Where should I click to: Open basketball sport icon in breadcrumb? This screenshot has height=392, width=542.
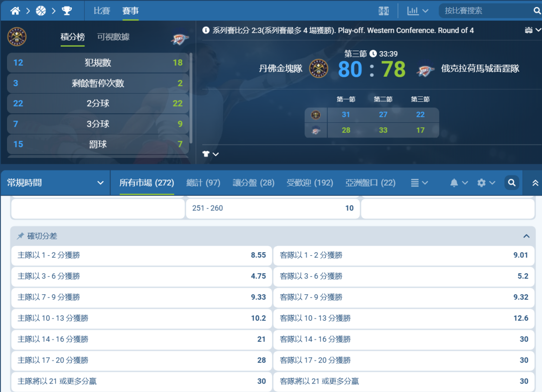[41, 11]
